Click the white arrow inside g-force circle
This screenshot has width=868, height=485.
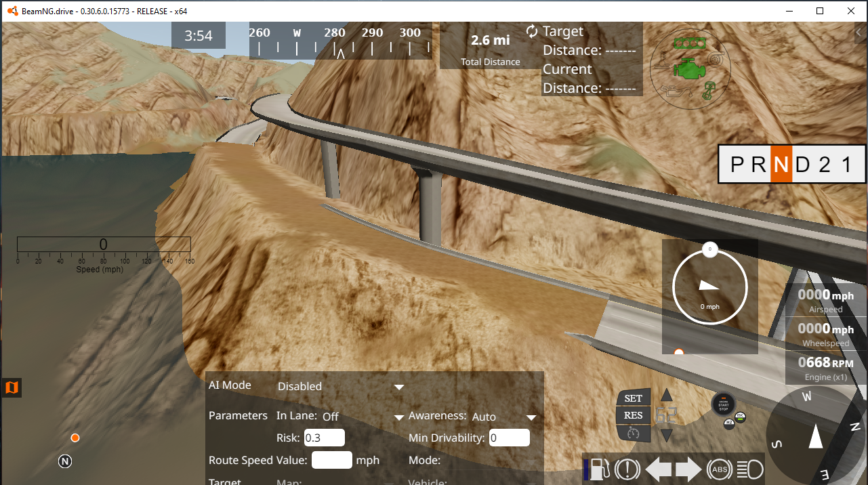point(709,285)
